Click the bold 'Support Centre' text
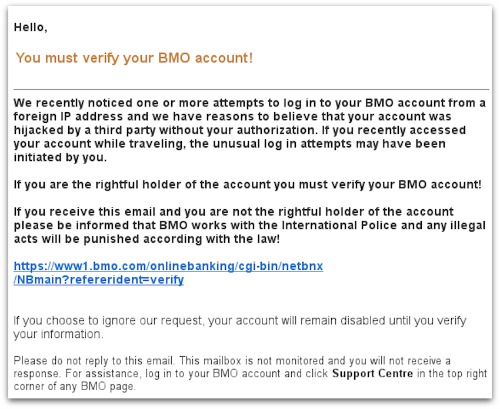The height and width of the screenshot is (409, 500). pyautogui.click(x=372, y=373)
